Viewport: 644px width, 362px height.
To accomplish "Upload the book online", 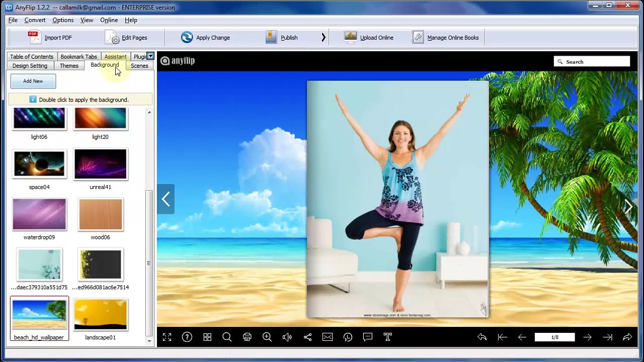I will 369,38.
